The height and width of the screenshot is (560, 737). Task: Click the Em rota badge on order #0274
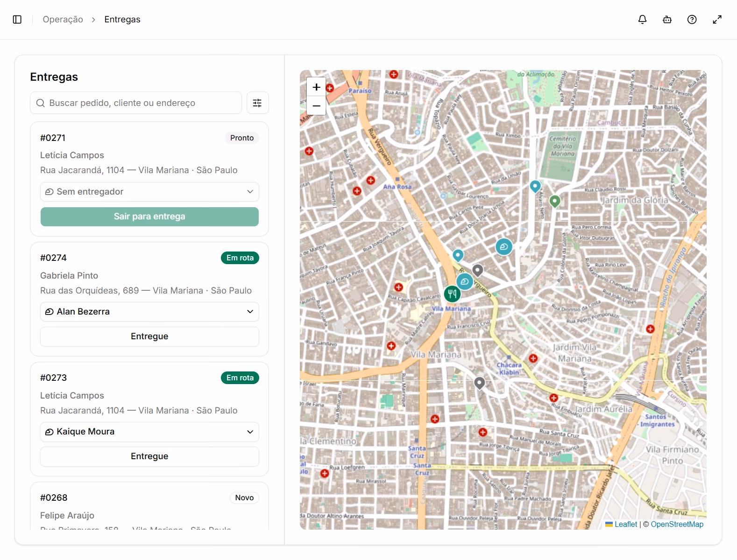click(240, 258)
